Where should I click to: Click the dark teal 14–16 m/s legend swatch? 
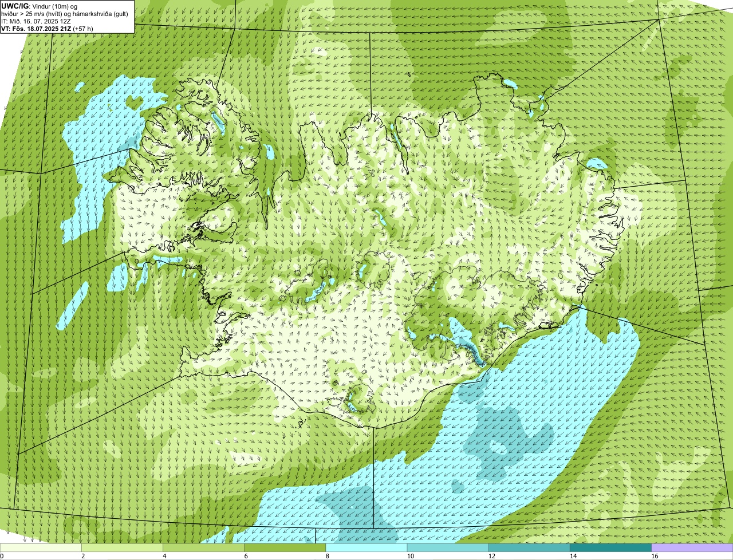click(611, 547)
